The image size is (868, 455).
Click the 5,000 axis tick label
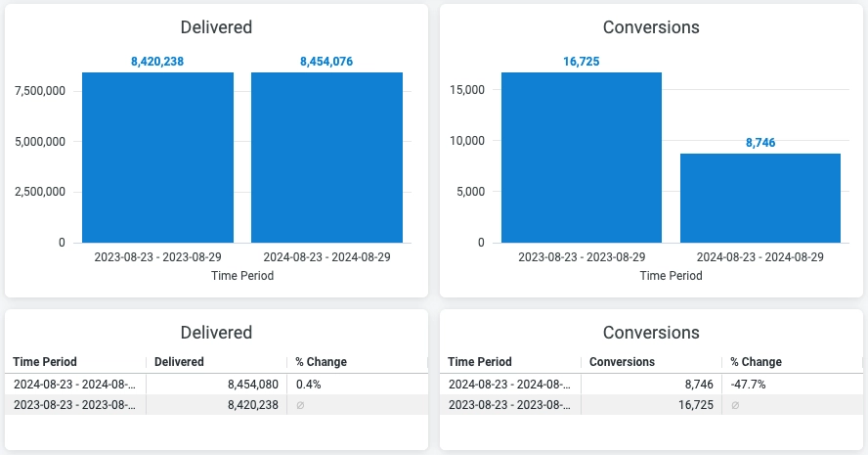[470, 192]
